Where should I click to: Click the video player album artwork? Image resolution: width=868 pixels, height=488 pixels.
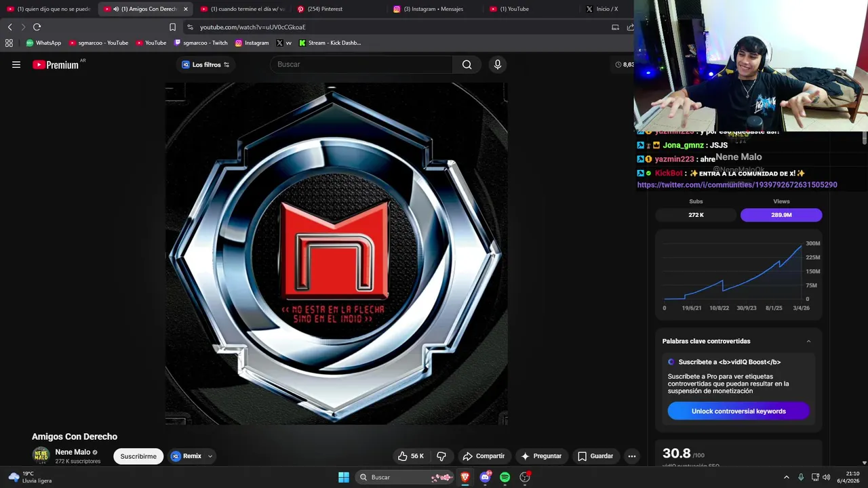[336, 253]
